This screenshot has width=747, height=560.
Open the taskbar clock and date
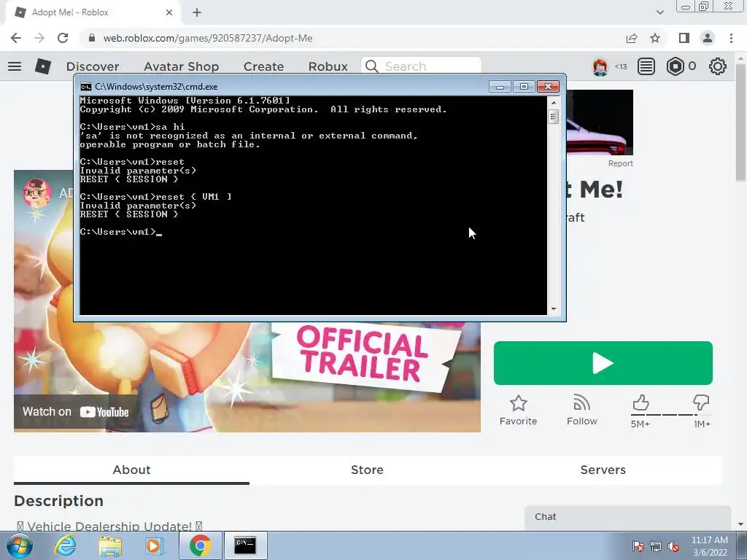pyautogui.click(x=710, y=546)
